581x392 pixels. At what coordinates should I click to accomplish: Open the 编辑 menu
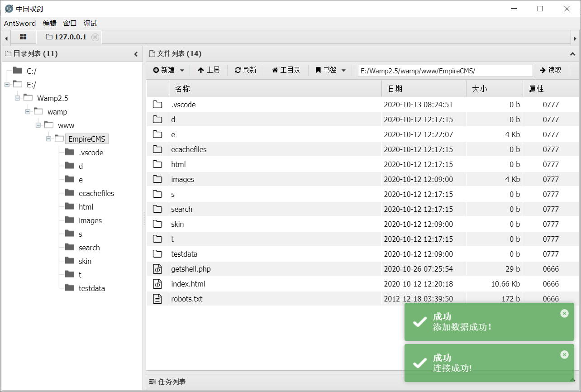point(50,24)
